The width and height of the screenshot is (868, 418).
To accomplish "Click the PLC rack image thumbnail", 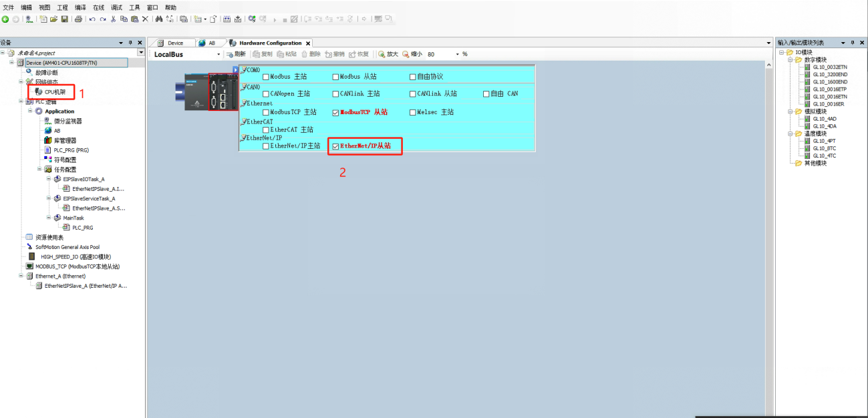I will (205, 91).
